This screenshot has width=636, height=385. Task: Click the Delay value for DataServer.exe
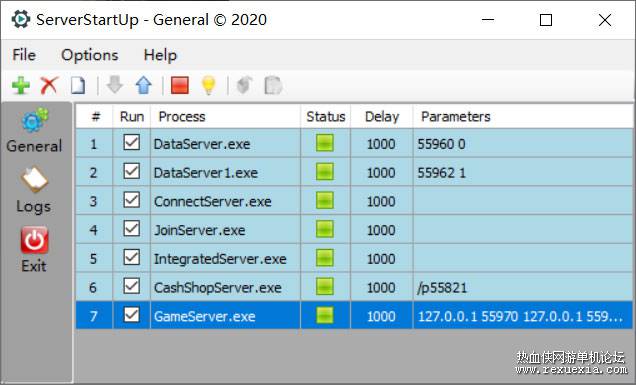point(381,144)
